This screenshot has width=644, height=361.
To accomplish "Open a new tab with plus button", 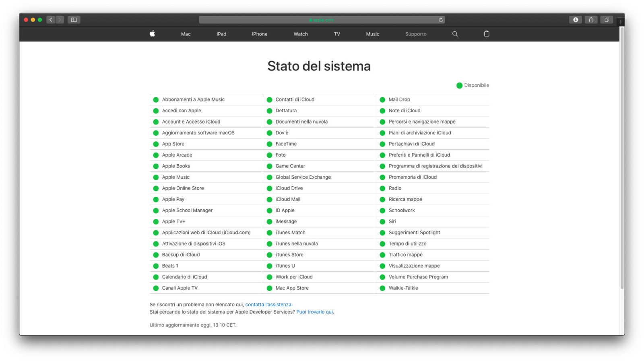I will (620, 22).
